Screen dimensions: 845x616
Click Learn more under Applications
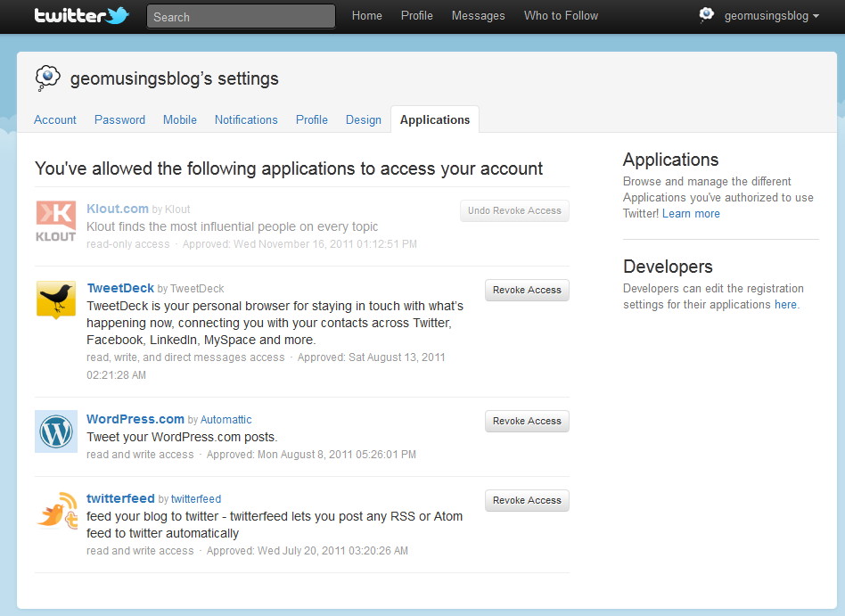coord(691,213)
